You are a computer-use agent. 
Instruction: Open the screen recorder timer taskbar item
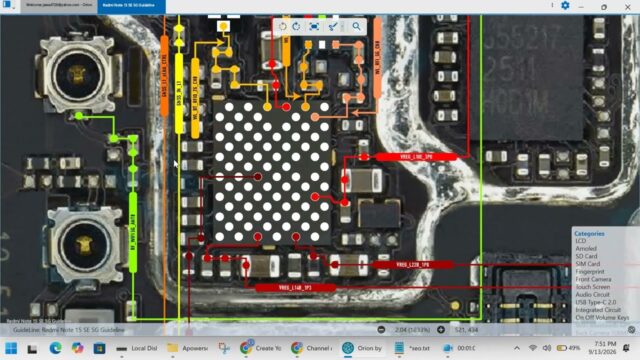click(459, 348)
